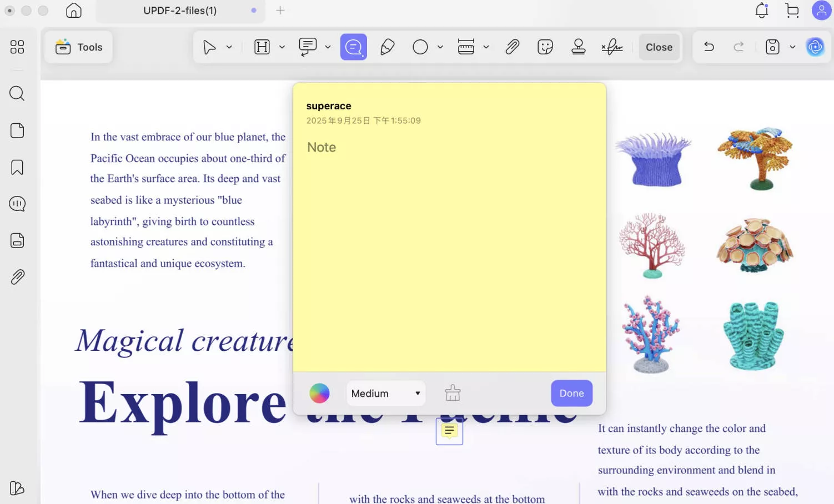Open the search panel in the sidebar
The image size is (834, 504).
pos(17,93)
